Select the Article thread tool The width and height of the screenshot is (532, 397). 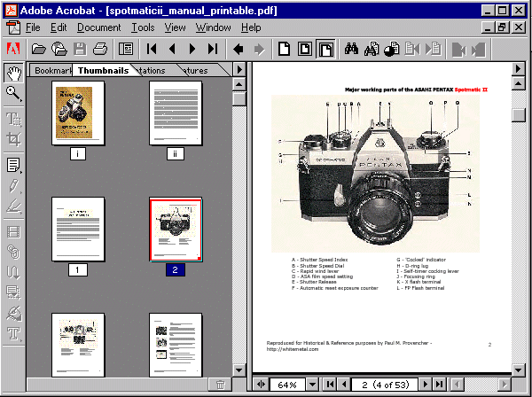(x=14, y=272)
